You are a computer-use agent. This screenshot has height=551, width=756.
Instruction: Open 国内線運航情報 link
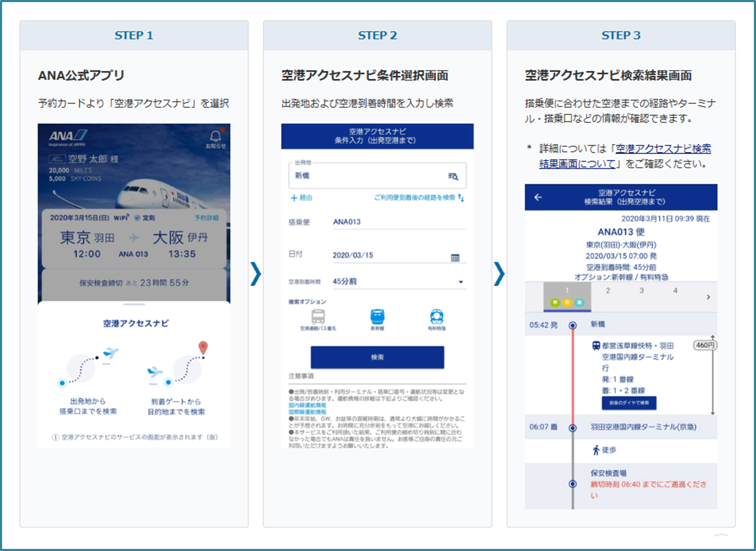[308, 405]
